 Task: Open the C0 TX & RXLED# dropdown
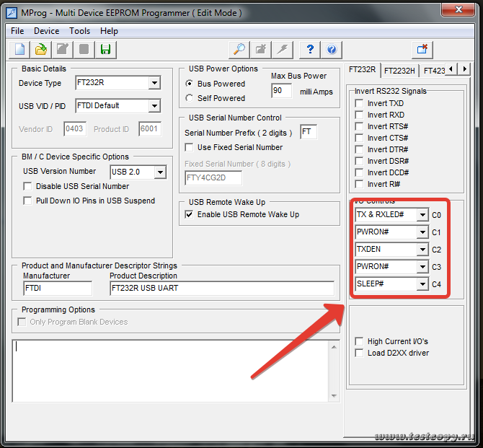pyautogui.click(x=422, y=214)
